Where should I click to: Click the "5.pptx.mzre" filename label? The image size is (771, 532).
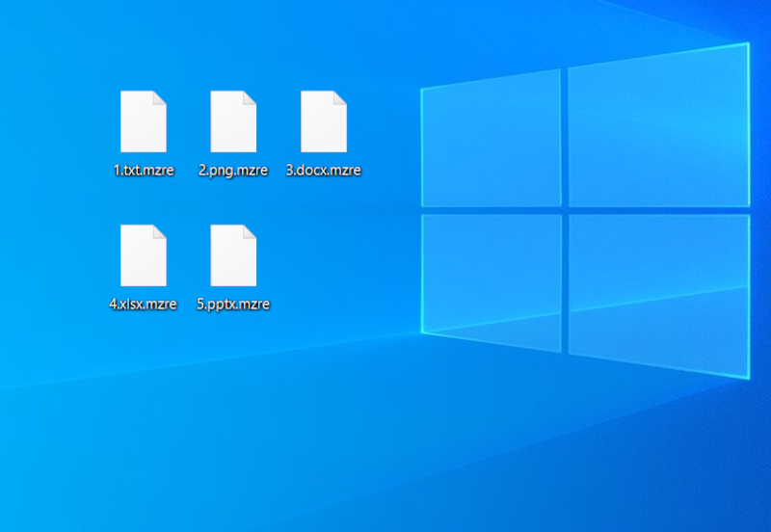pyautogui.click(x=233, y=305)
